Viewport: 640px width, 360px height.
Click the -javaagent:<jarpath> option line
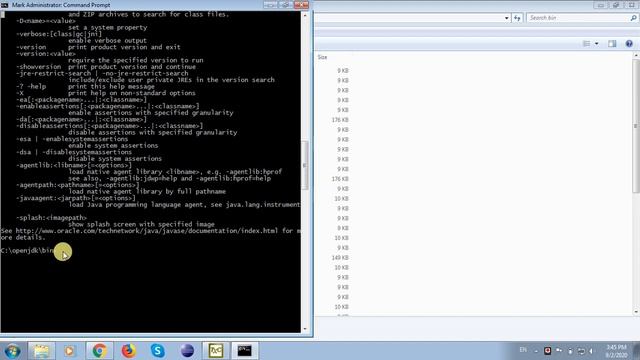pos(76,198)
